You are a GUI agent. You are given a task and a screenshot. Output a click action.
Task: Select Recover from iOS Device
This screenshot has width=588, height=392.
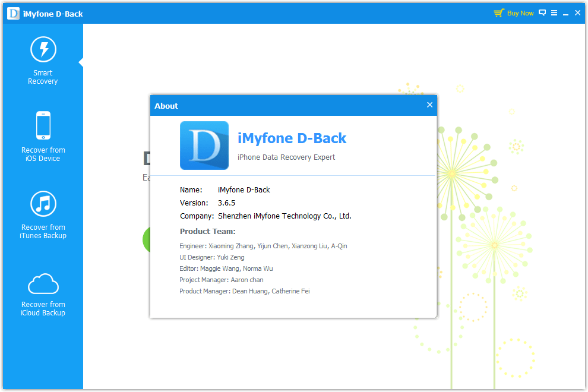[43, 137]
